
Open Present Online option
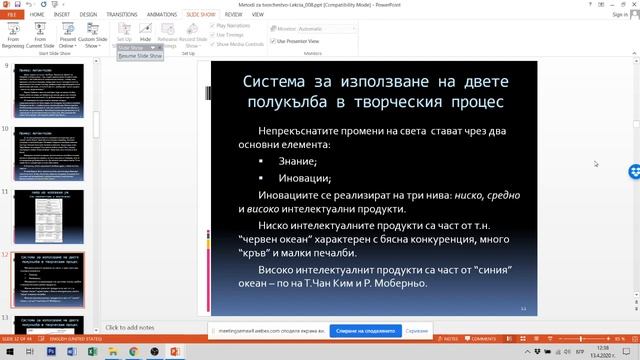pos(68,35)
